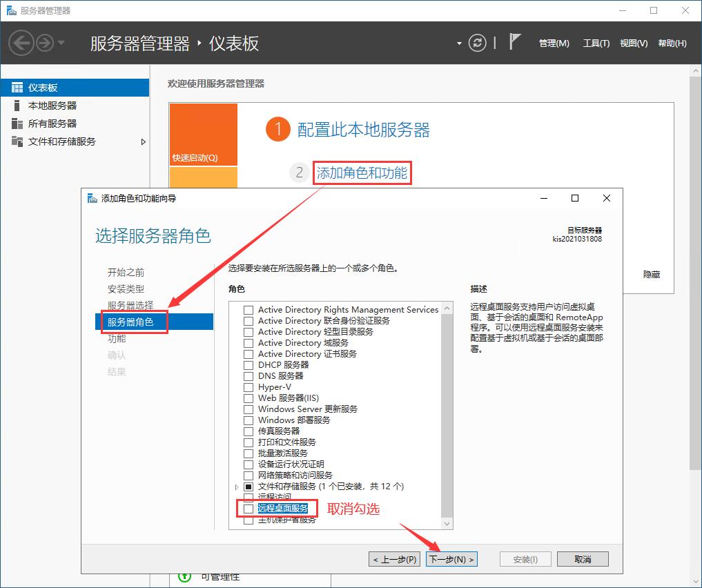The image size is (702, 588).
Task: Check the 传真服务器 role
Action: tap(248, 431)
